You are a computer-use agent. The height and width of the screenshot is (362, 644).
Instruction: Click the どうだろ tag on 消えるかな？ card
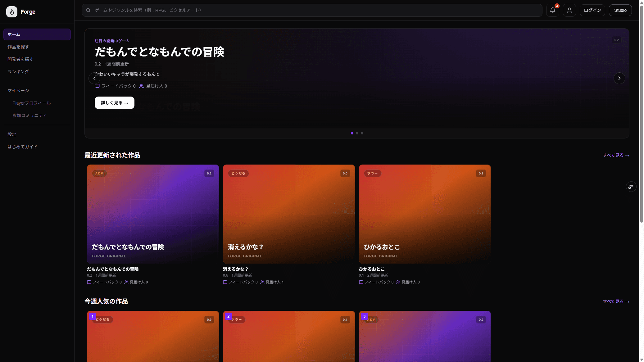pyautogui.click(x=238, y=174)
